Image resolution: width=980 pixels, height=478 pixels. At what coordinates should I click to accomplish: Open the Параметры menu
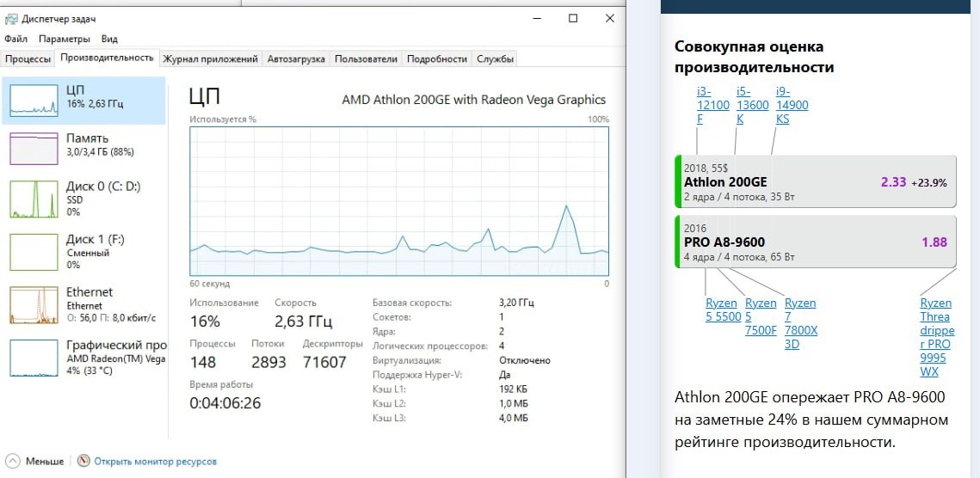point(65,39)
